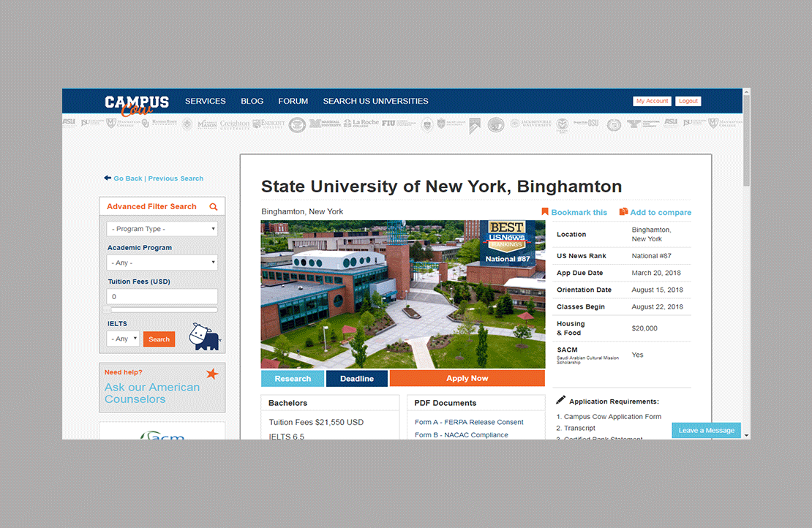Screen dimensions: 812x528
Task: Click the US News National #87 badge
Action: pos(508,242)
